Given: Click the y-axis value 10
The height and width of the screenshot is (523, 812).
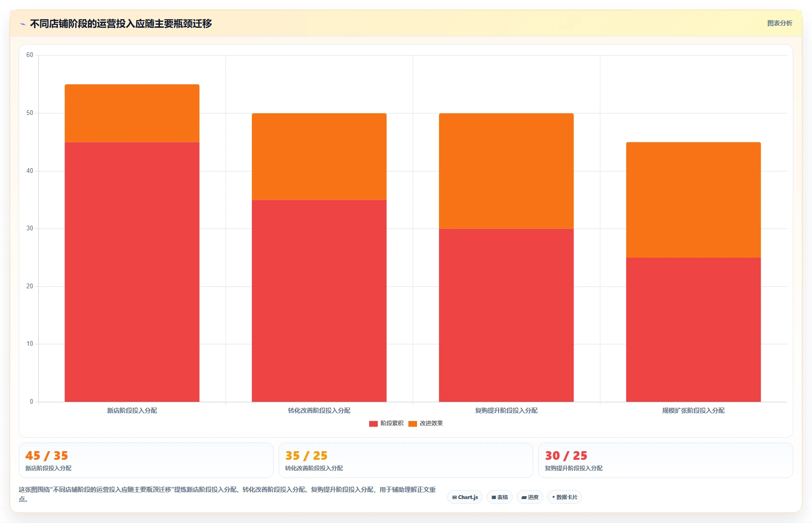Looking at the screenshot, I should [30, 344].
